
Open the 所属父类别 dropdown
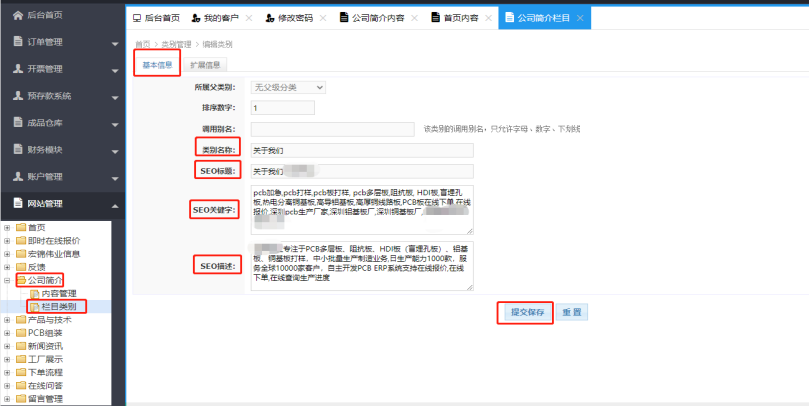288,88
